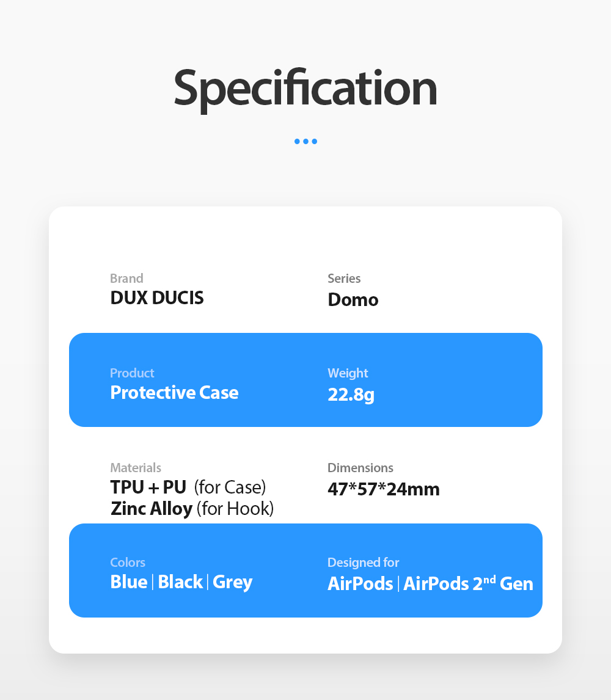Viewport: 611px width, 700px height.
Task: Click the Weight label
Action: pos(348,373)
